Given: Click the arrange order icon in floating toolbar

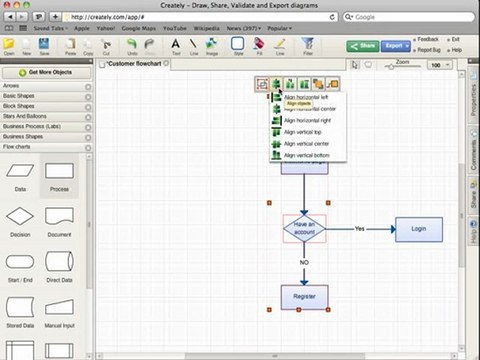Looking at the screenshot, I should point(318,84).
